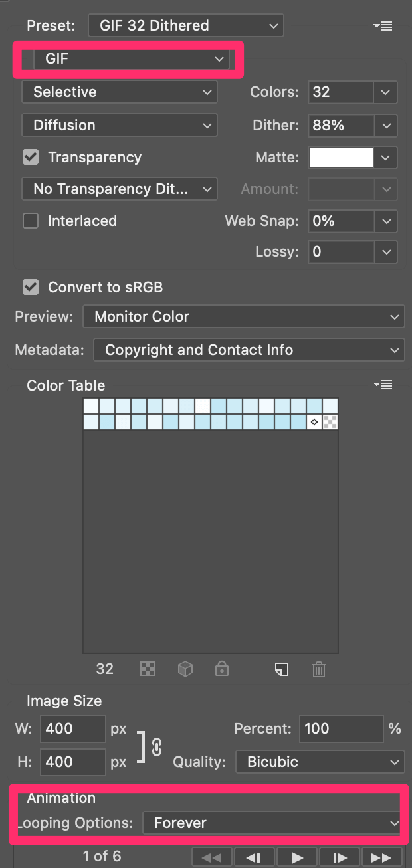Disable the Transparency checkbox
The width and height of the screenshot is (412, 868).
click(30, 157)
